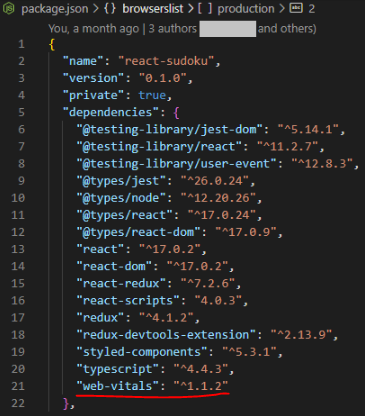Click "@testing-library/user-event" dependency name
The width and height of the screenshot is (365, 416).
point(177,164)
